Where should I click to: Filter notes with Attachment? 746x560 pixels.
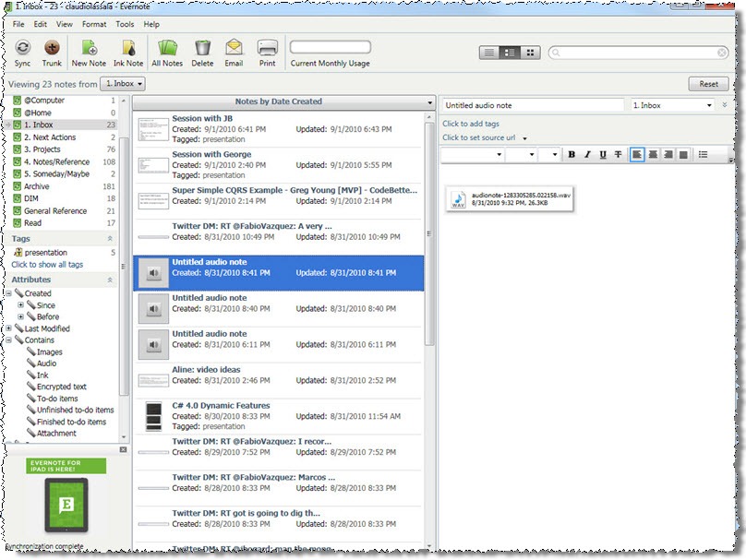pyautogui.click(x=56, y=433)
